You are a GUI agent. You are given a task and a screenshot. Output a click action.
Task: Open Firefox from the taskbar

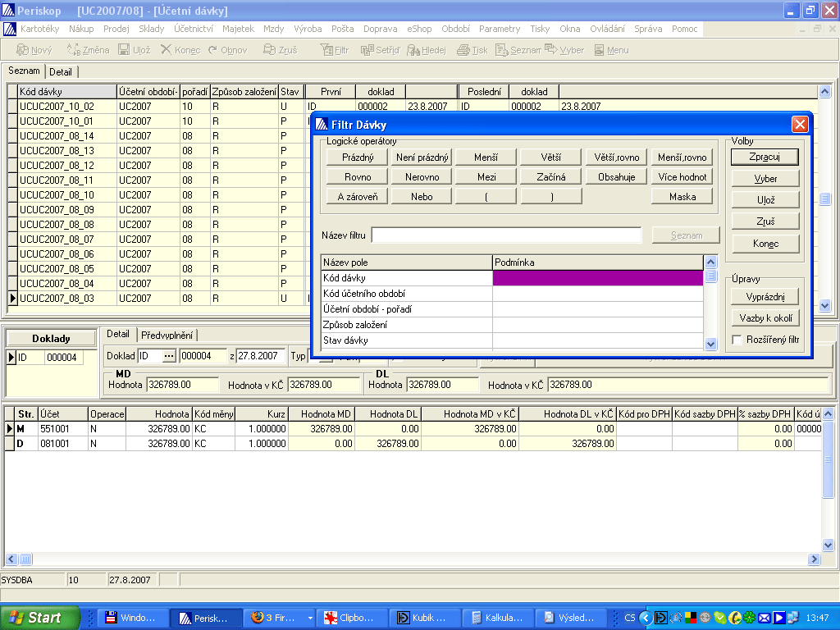point(273,618)
